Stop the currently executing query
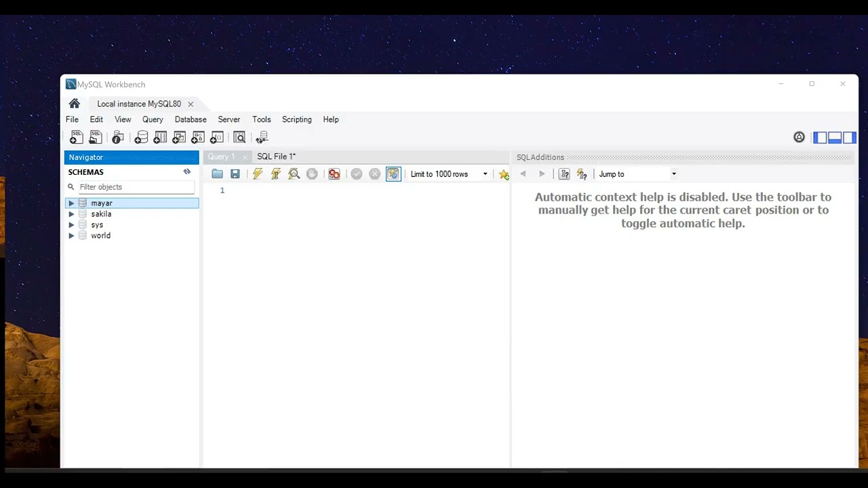 pyautogui.click(x=312, y=174)
